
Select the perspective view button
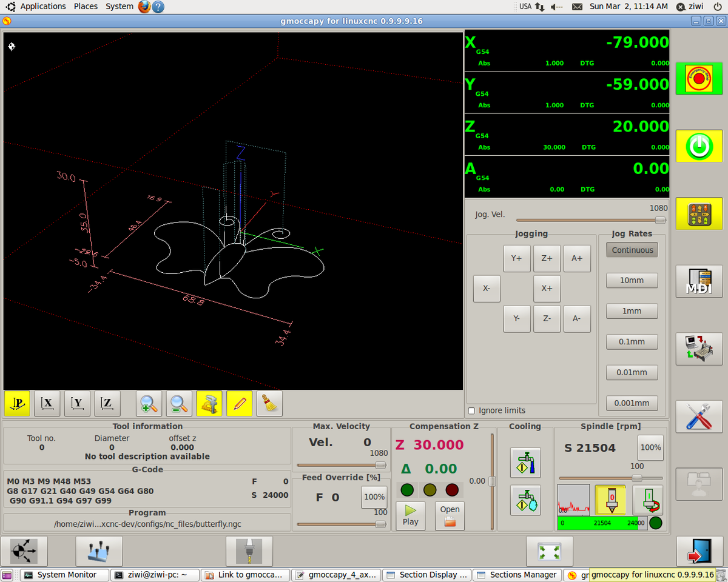17,403
